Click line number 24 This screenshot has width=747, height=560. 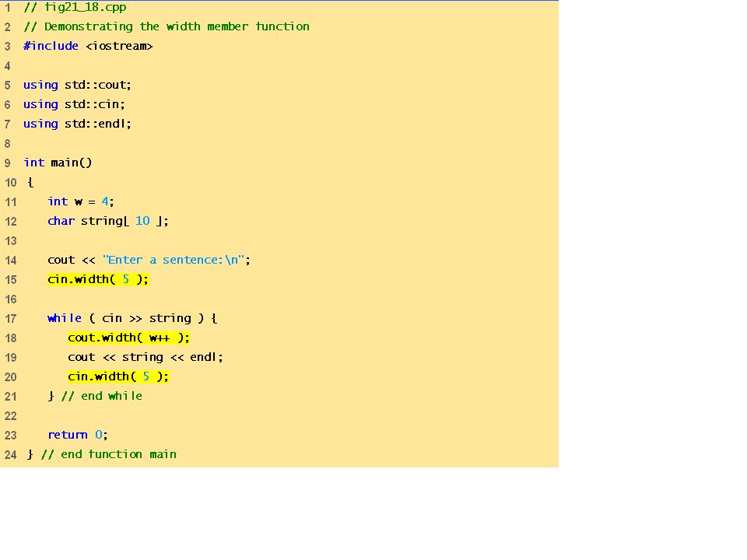(x=10, y=455)
